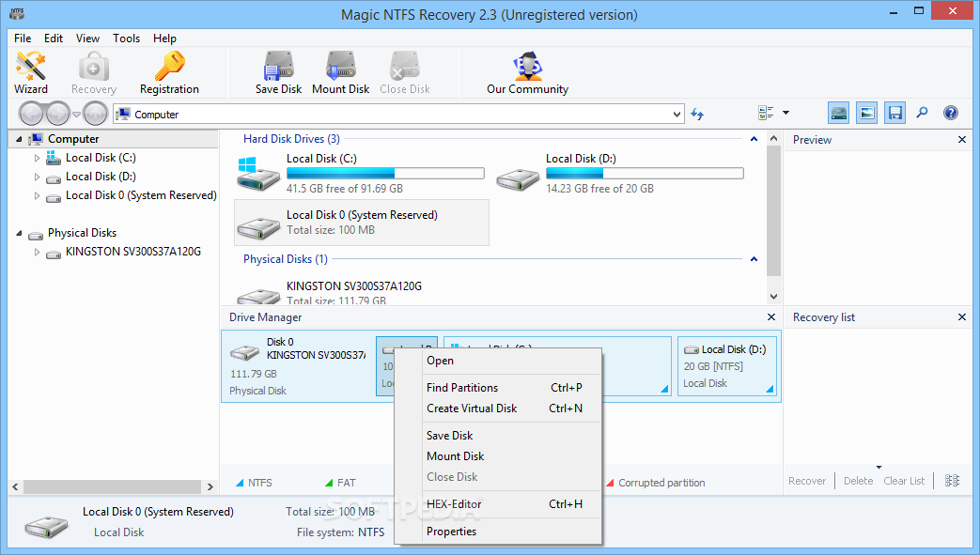Select the Local Disk (D:) drive icon
Screen dimensions: 980x555
tap(518, 179)
